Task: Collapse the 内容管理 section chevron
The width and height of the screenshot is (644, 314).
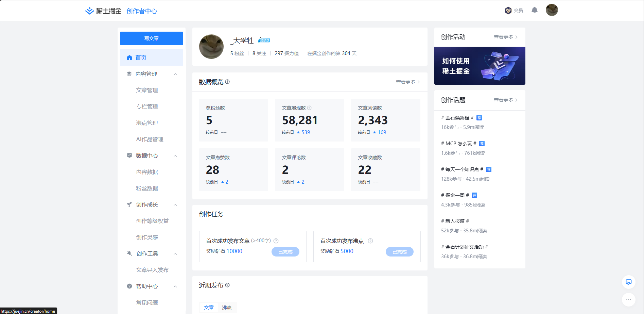Action: 175,74
